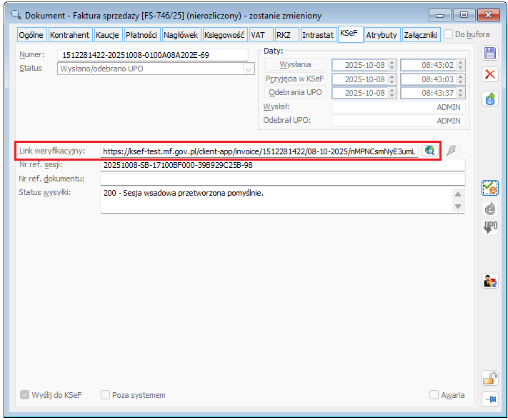Increase the Wysłania time with the up arrow
The height and width of the screenshot is (420, 508).
click(x=460, y=62)
